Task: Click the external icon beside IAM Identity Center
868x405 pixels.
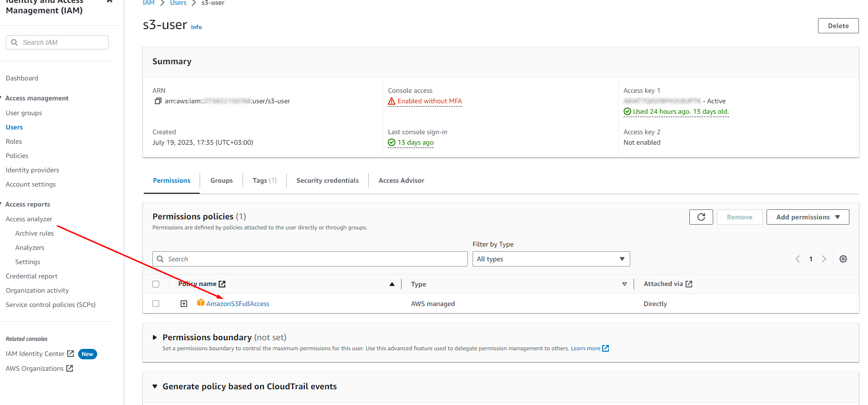Action: (71, 354)
